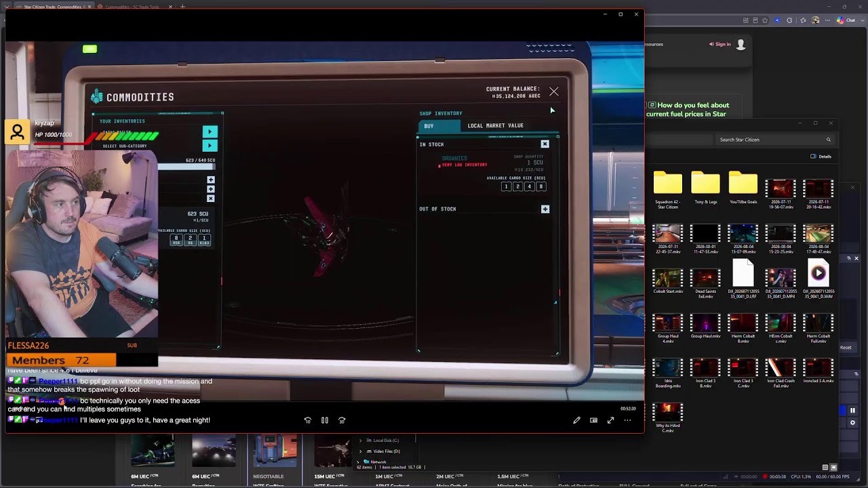Select the 2026-07-11 19-56-07.mkv video
Screen dimensions: 868x488
[781, 194]
